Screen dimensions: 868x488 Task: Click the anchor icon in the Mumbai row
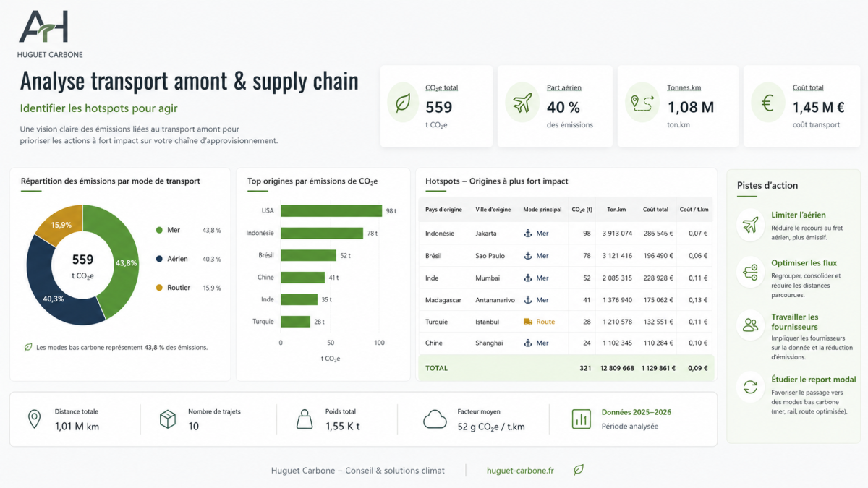pyautogui.click(x=528, y=278)
